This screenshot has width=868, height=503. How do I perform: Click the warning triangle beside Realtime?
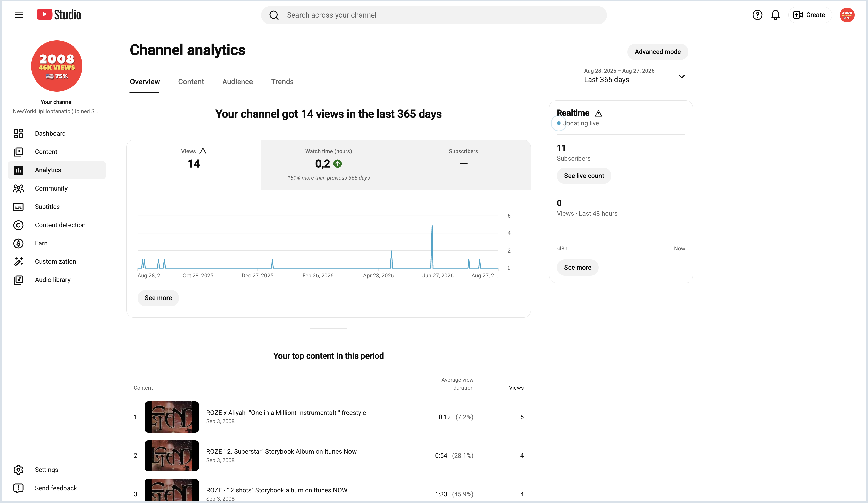pyautogui.click(x=598, y=113)
